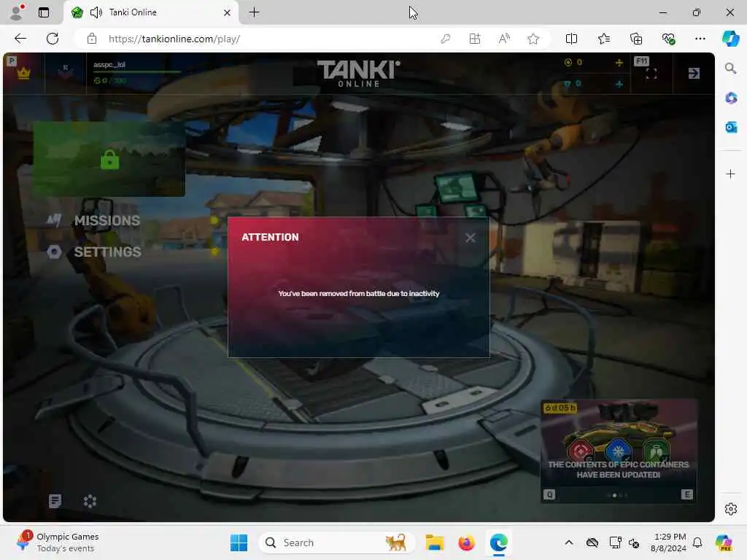747x560 pixels.
Task: Open the tab actions menu icon
Action: [x=43, y=12]
